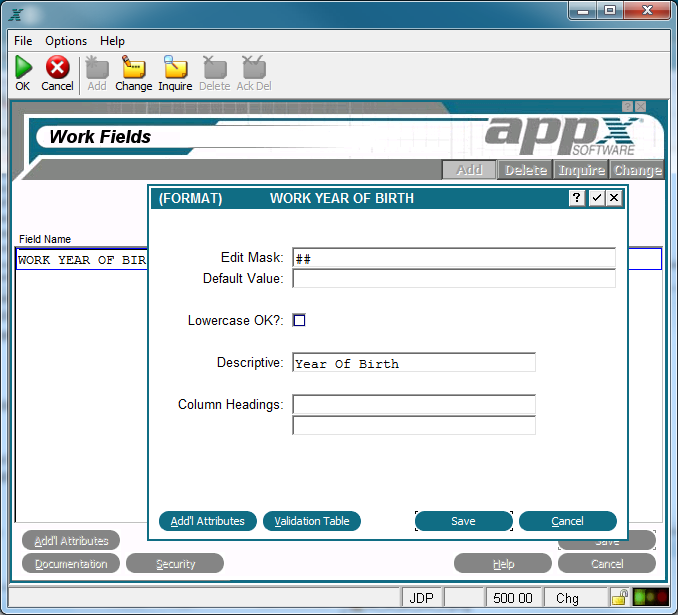Open the Validation Table button
Image resolution: width=678 pixels, height=615 pixels.
(312, 521)
